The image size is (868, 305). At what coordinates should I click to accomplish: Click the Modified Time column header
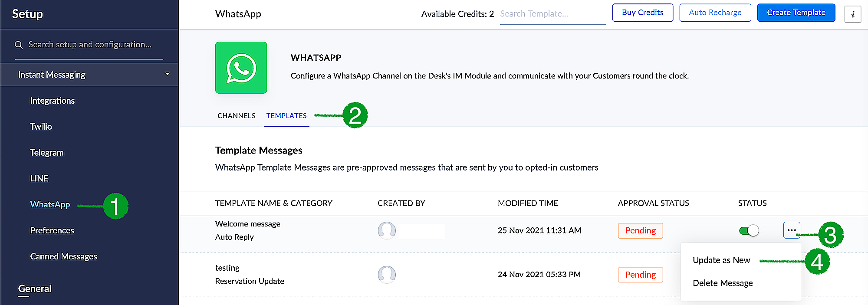(528, 203)
